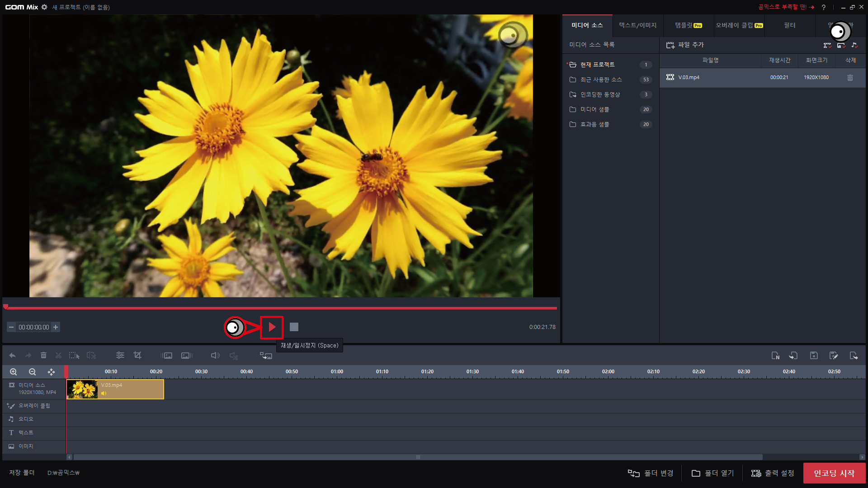Open the 최근 사용한 소스 folder
The width and height of the screenshot is (868, 488).
pyautogui.click(x=601, y=80)
